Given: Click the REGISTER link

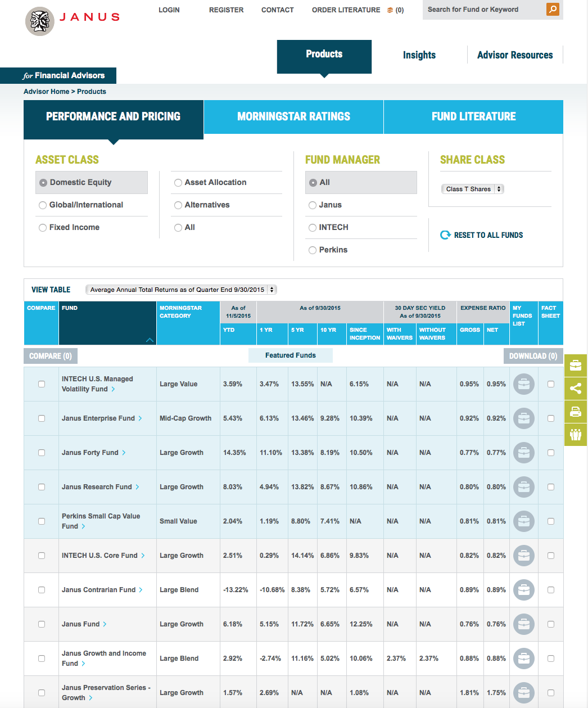Looking at the screenshot, I should (227, 10).
